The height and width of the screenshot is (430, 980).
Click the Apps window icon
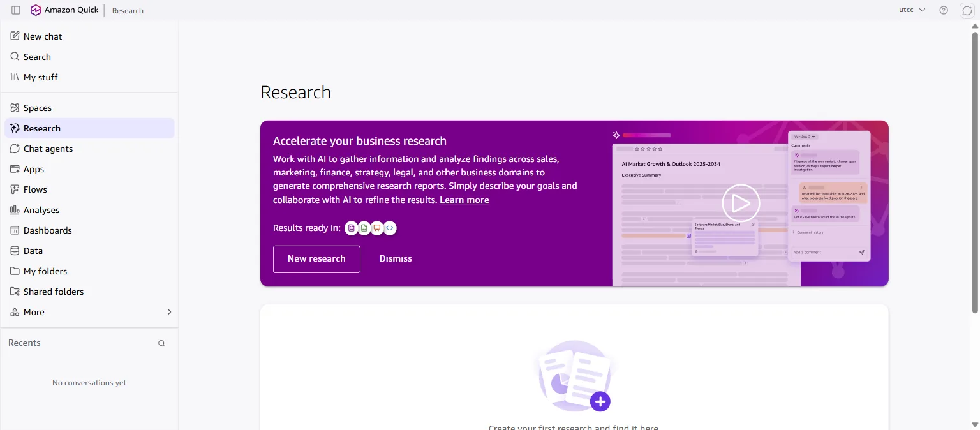click(15, 169)
